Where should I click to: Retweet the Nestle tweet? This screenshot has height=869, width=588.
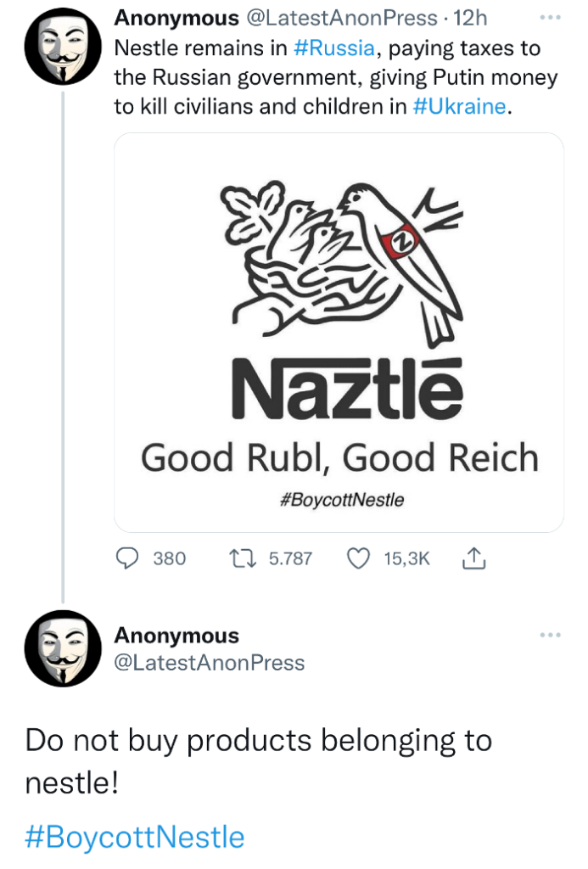[x=243, y=558]
